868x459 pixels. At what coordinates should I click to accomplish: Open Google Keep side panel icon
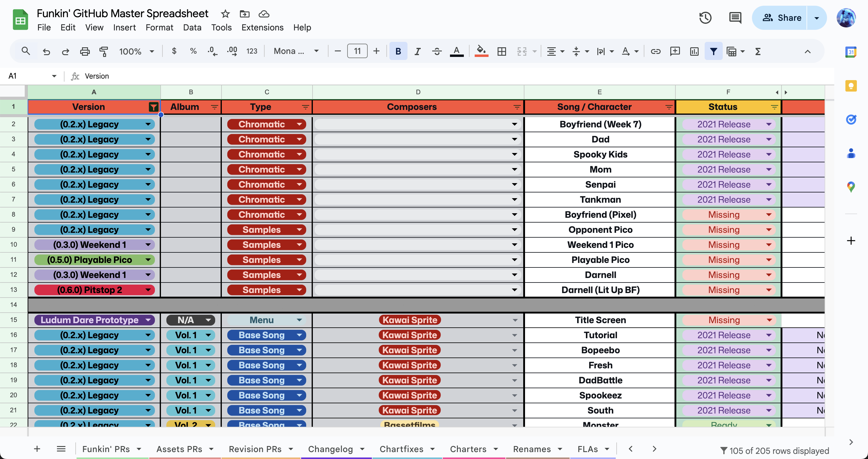pos(851,86)
